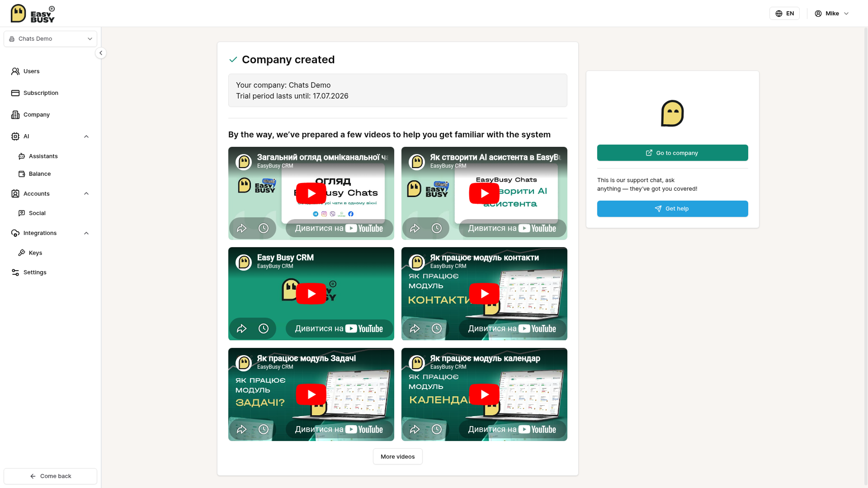Image resolution: width=868 pixels, height=488 pixels.
Task: Collapse the AI section chevron
Action: pos(86,136)
